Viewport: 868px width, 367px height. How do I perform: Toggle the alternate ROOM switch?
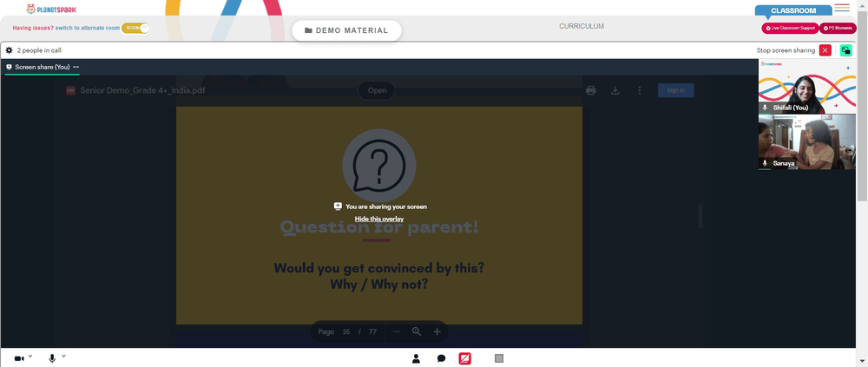(x=135, y=28)
